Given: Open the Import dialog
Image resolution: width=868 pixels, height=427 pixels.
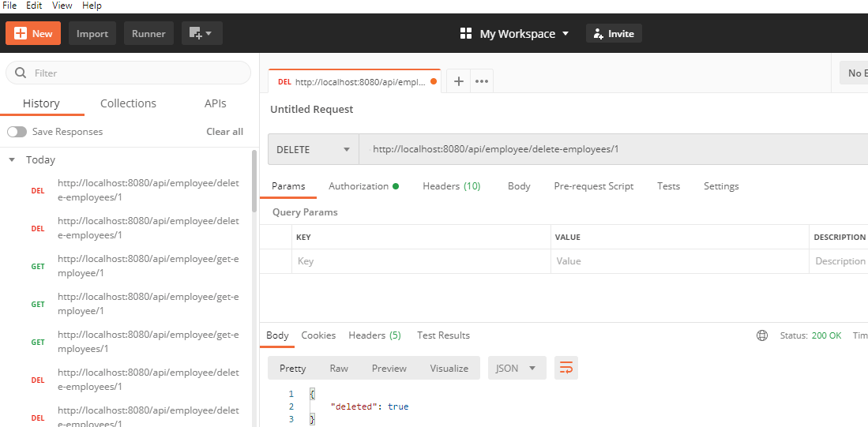Looking at the screenshot, I should coord(92,33).
